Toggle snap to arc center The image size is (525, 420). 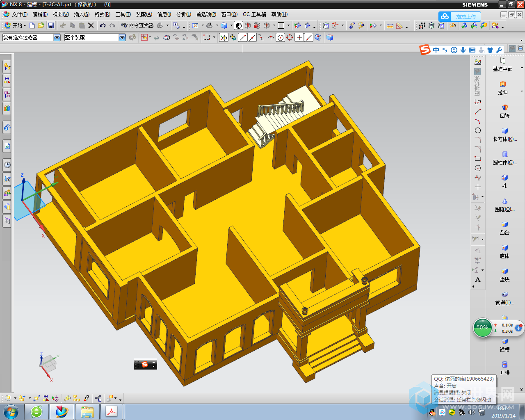coord(280,37)
